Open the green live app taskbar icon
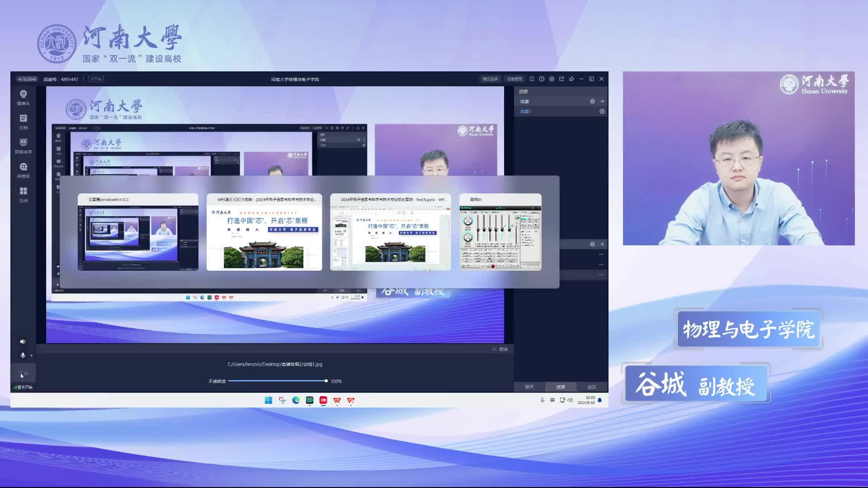868x488 pixels. point(310,400)
